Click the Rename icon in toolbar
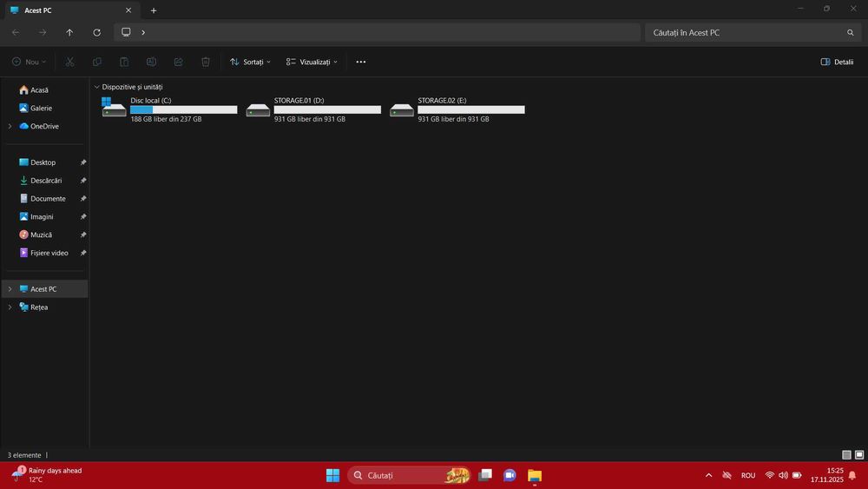 pos(151,62)
